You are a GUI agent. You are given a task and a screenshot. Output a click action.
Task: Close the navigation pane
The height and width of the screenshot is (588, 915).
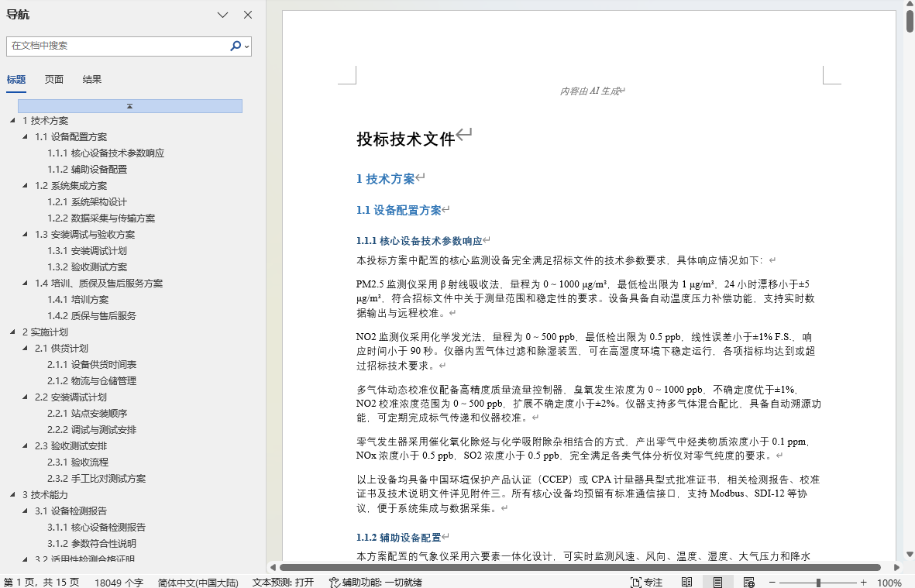(248, 15)
